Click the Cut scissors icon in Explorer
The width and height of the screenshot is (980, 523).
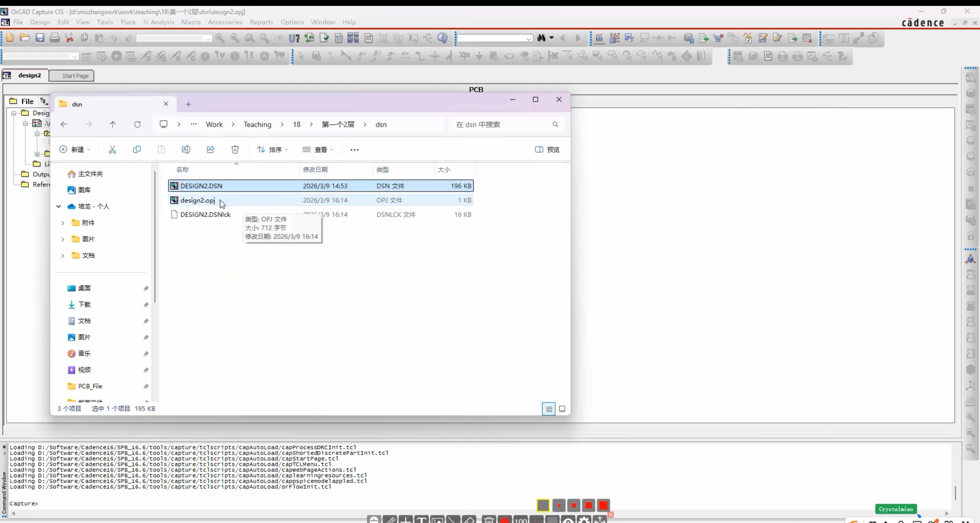tap(112, 149)
